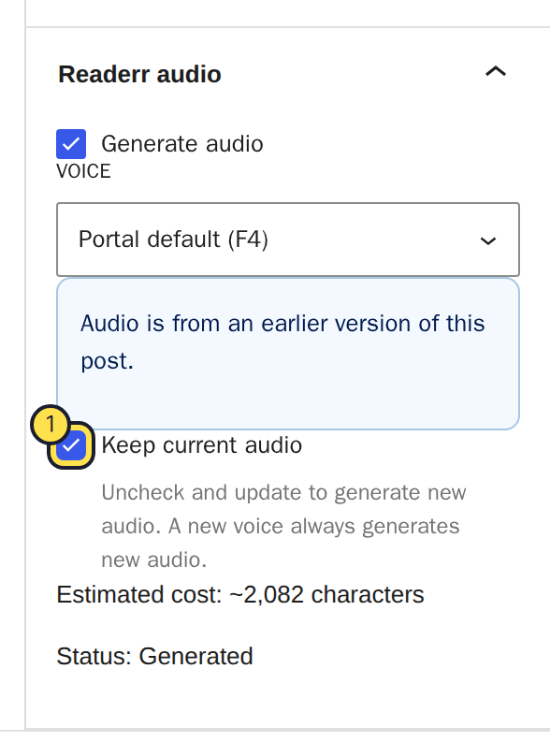This screenshot has width=550, height=756.
Task: Click the VOICE field label
Action: 83,171
